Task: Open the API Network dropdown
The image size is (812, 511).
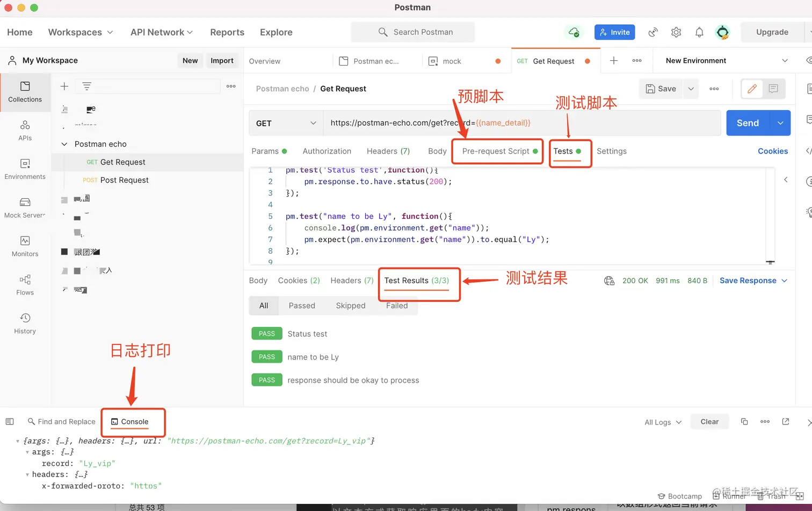Action: [162, 32]
